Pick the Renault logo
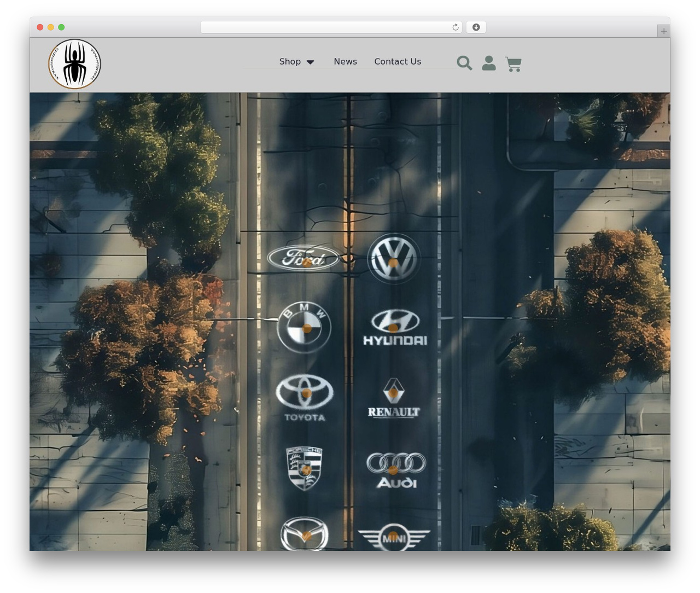The height and width of the screenshot is (593, 700). [x=394, y=398]
